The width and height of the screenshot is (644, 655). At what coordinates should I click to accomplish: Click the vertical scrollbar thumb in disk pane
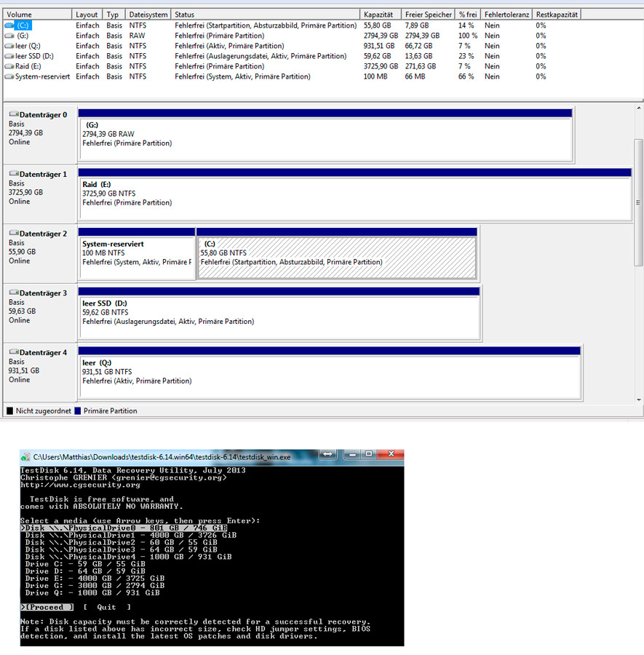(639, 202)
